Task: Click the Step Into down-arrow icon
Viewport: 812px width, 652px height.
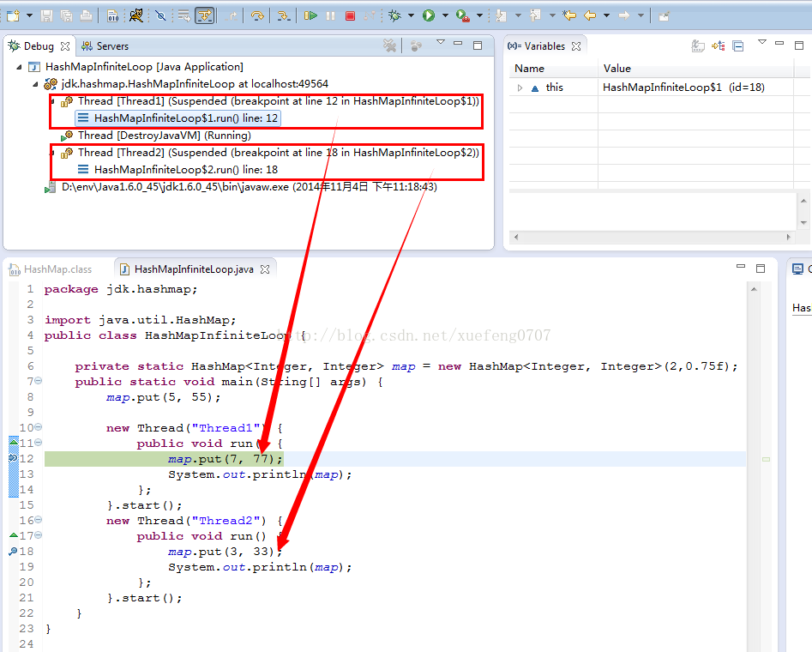Action: 283,15
